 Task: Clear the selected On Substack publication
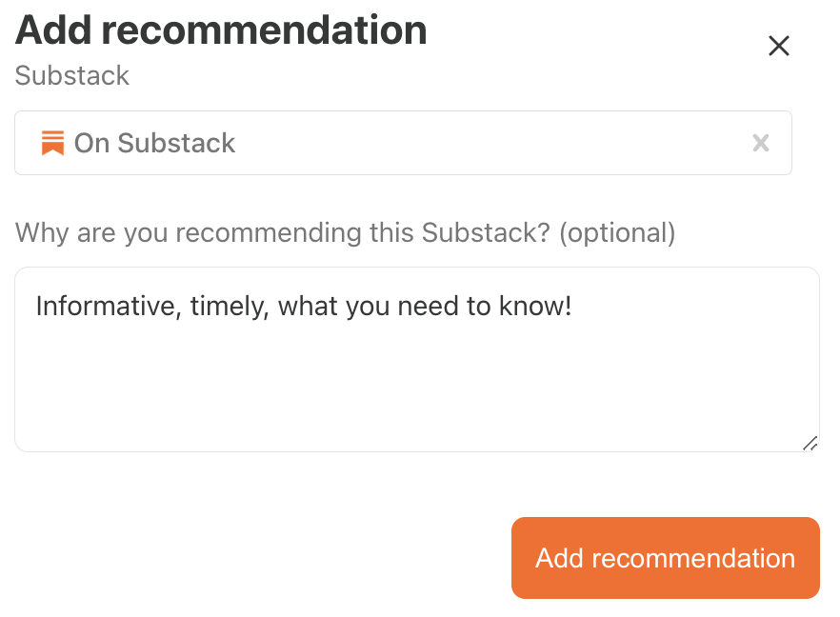point(761,143)
